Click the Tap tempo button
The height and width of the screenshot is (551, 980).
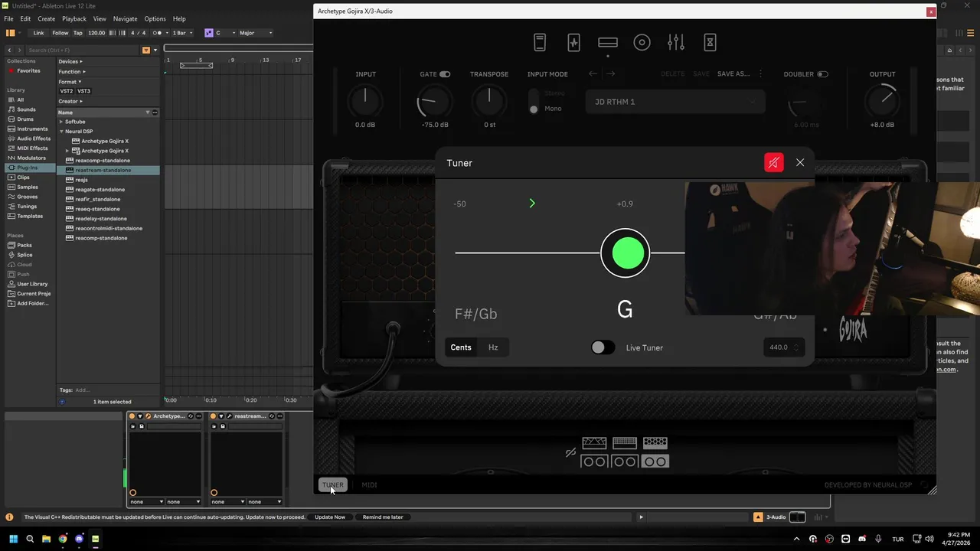pyautogui.click(x=77, y=33)
